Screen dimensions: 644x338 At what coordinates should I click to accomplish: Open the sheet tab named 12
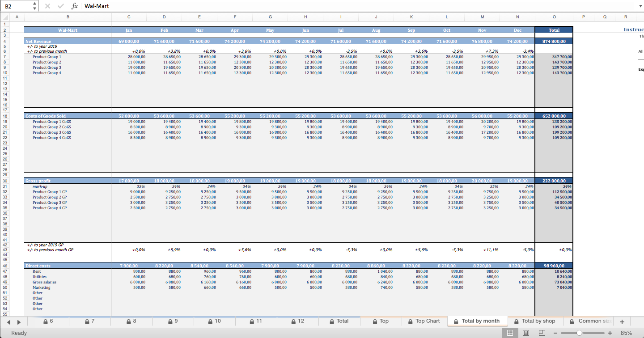click(297, 321)
